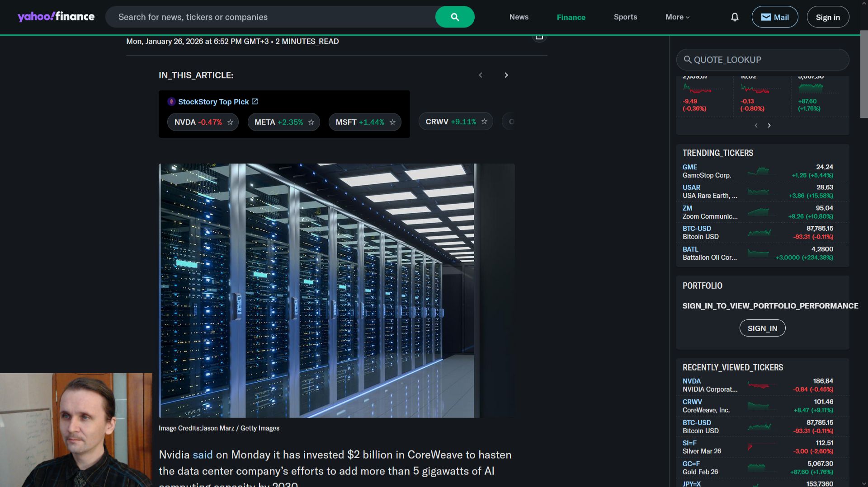Viewport: 868px width, 487px height.
Task: Click CoreWeave price 101.46
Action: click(x=824, y=402)
